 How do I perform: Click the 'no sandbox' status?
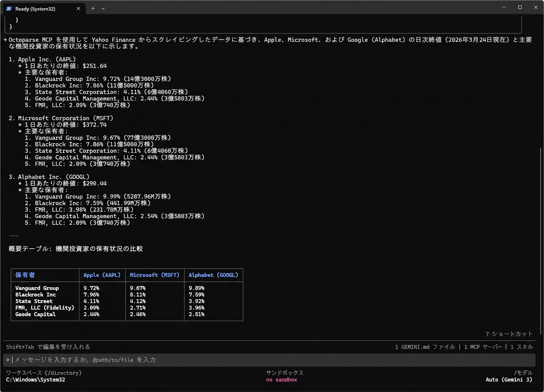click(281, 379)
